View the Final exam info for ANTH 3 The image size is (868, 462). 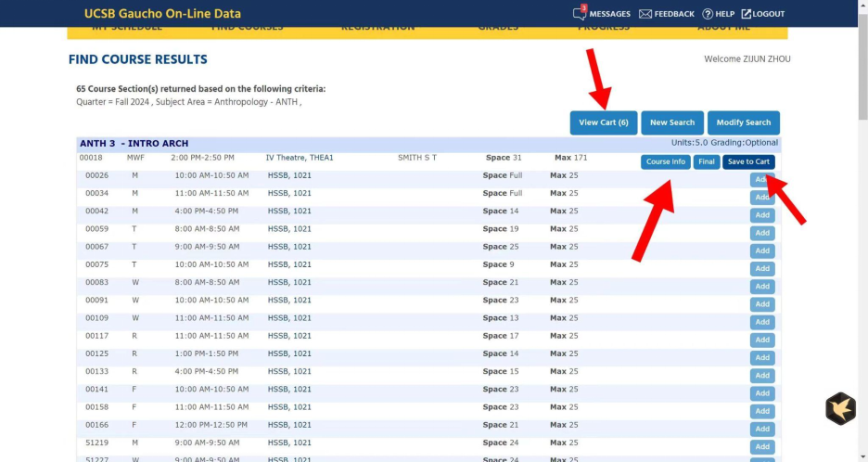coord(707,161)
